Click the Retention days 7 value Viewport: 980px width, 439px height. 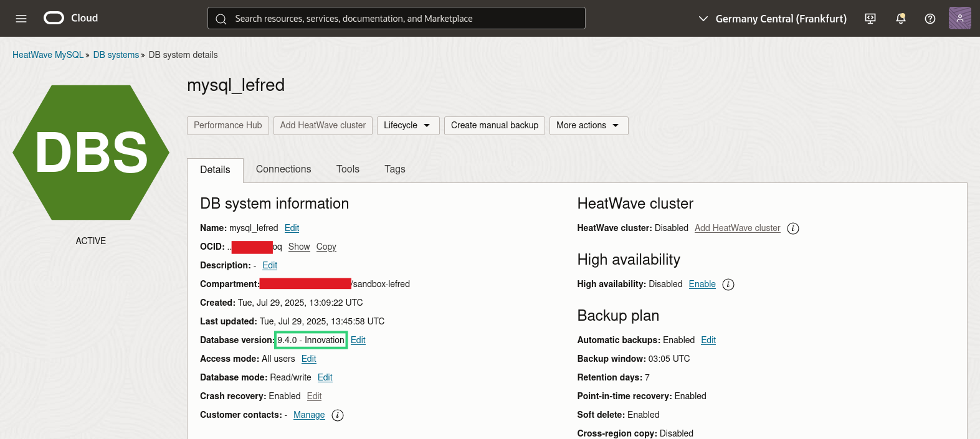point(647,377)
